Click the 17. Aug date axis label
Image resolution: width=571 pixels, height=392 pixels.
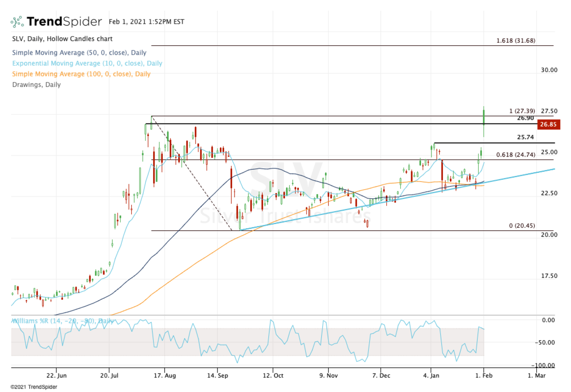tap(164, 375)
